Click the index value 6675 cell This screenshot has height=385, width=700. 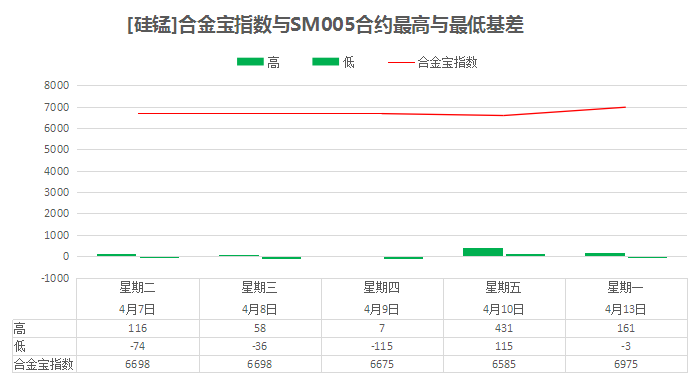[x=382, y=364]
